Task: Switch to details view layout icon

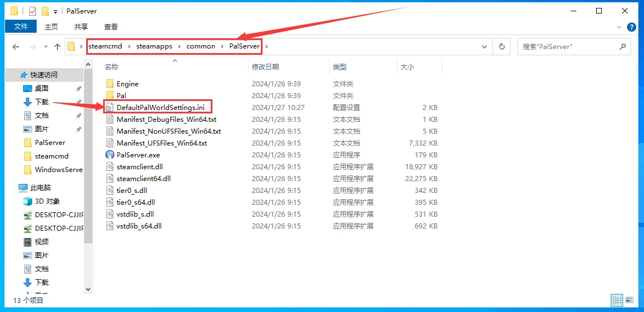Action: pos(617,301)
